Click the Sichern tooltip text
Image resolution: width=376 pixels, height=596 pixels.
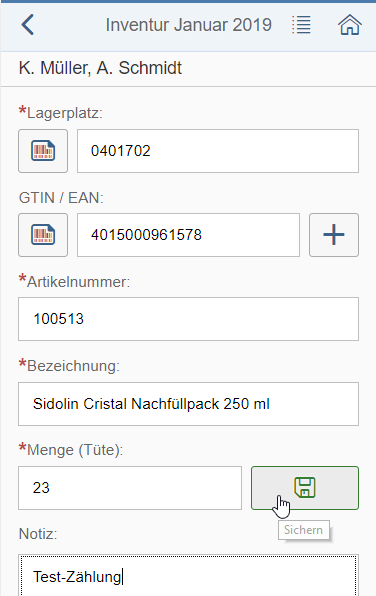[x=303, y=530]
